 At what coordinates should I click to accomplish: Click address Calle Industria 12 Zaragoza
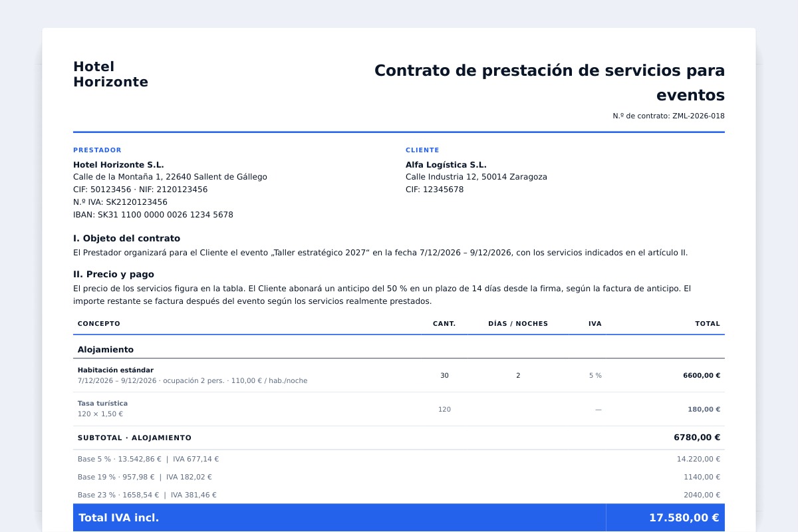tap(476, 177)
